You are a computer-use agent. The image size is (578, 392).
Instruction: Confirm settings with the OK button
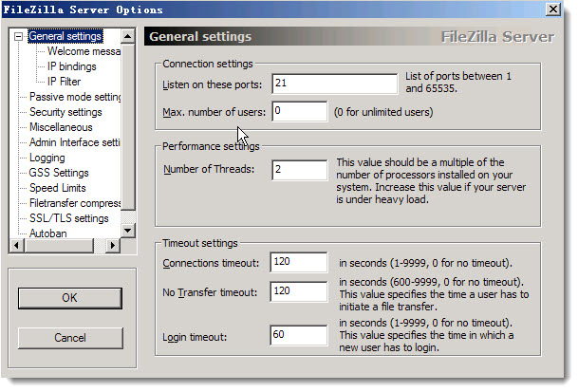(x=70, y=298)
